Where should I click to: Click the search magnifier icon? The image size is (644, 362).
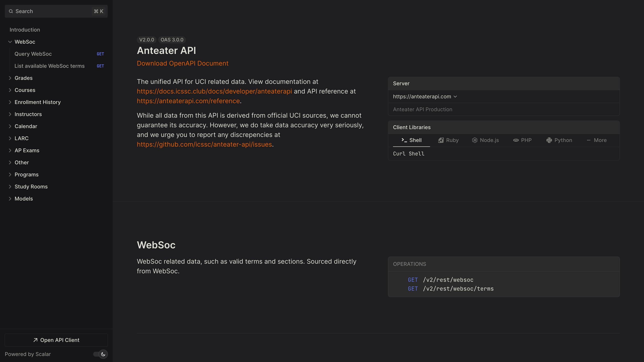[x=11, y=11]
